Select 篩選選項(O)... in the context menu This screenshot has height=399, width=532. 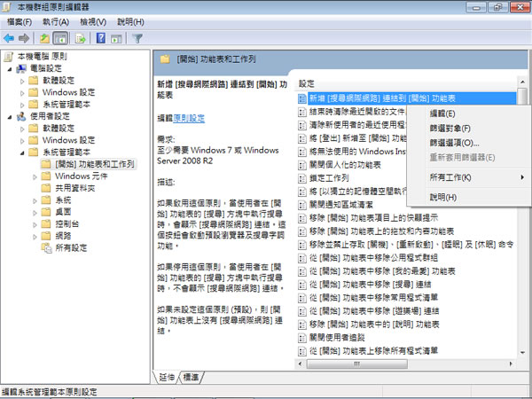[x=454, y=142]
